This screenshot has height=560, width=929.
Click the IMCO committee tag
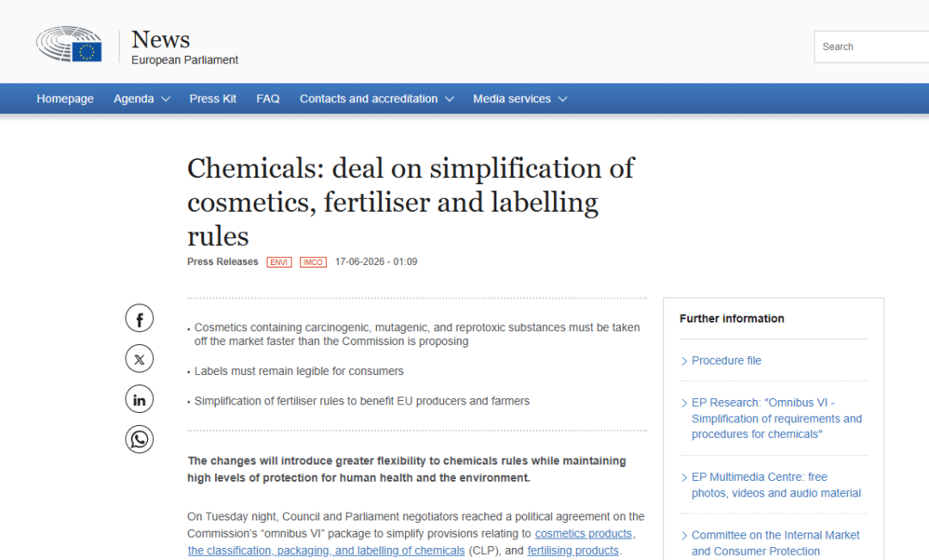[x=313, y=262]
